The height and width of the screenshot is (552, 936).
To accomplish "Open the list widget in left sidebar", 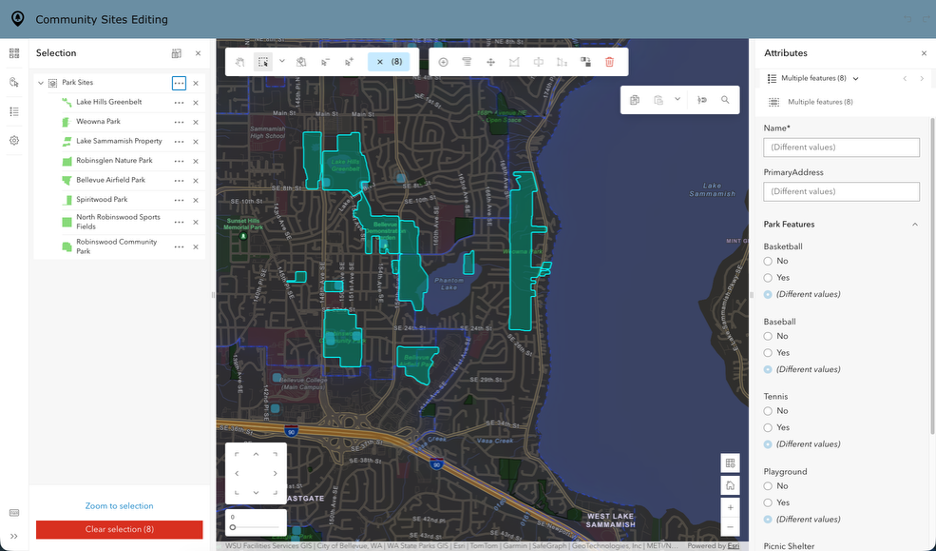I will point(14,112).
